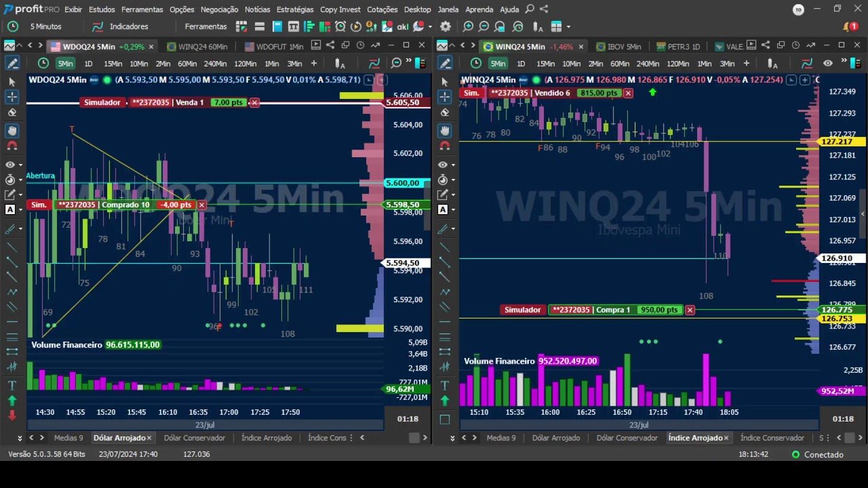Expand the eye visibility dropdown in left sidebar
868x488 pixels.
[x=20, y=165]
